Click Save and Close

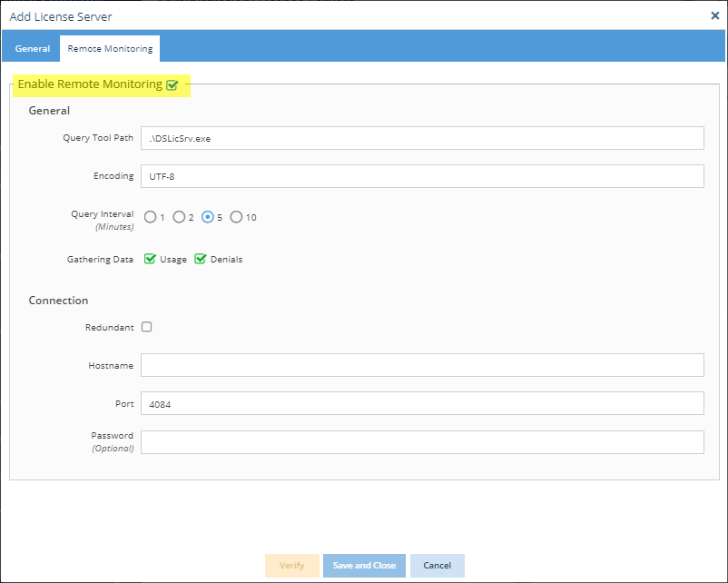tap(364, 566)
